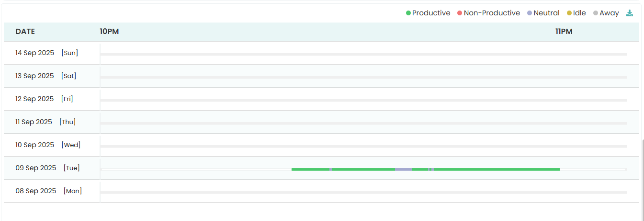
Task: Click the purple Neutral legend dot
Action: coord(530,13)
